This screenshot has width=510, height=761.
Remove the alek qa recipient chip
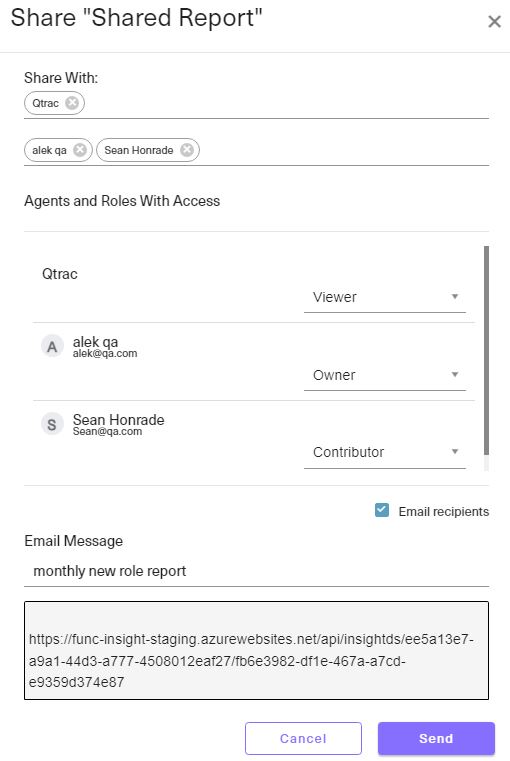(x=80, y=150)
